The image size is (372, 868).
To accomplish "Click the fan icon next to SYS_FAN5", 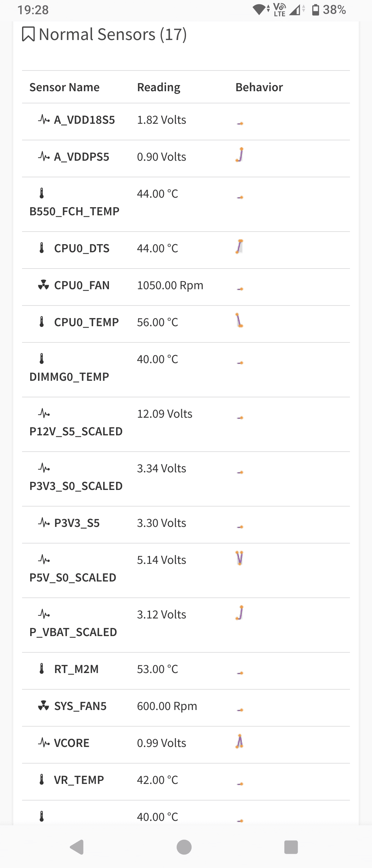I will coord(43,706).
